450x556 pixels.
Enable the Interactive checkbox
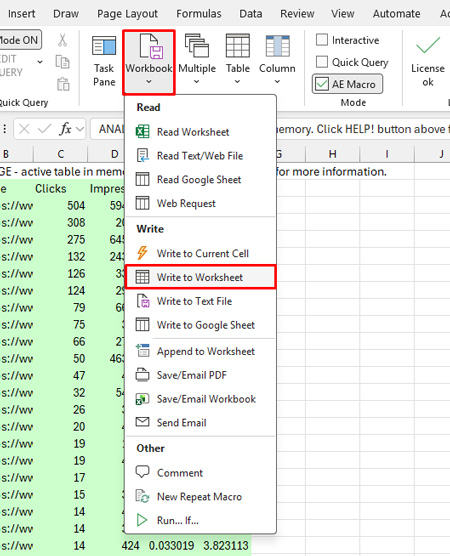(322, 40)
